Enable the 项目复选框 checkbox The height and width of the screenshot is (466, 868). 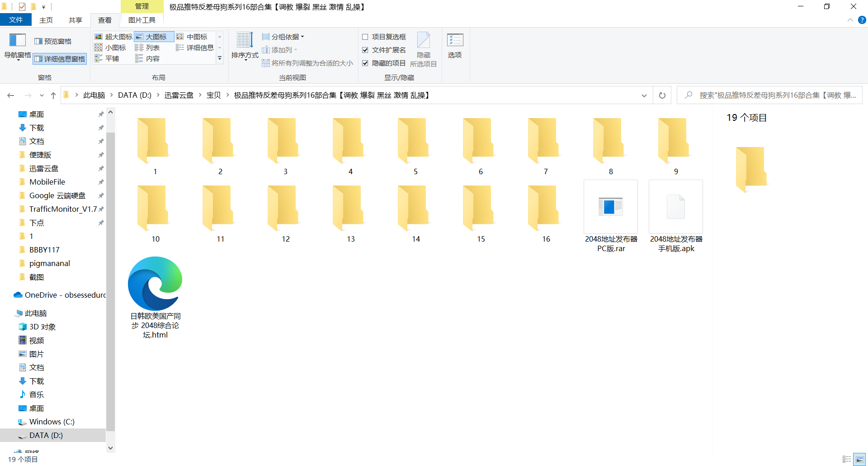coord(365,37)
